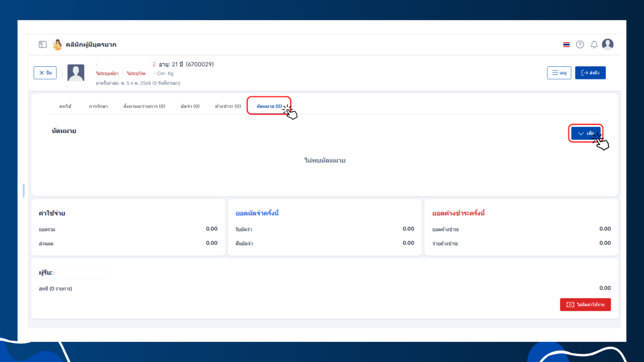The width and height of the screenshot is (644, 362).
Task: Click the ไม่ระบุโรค disease label
Action: (x=136, y=74)
